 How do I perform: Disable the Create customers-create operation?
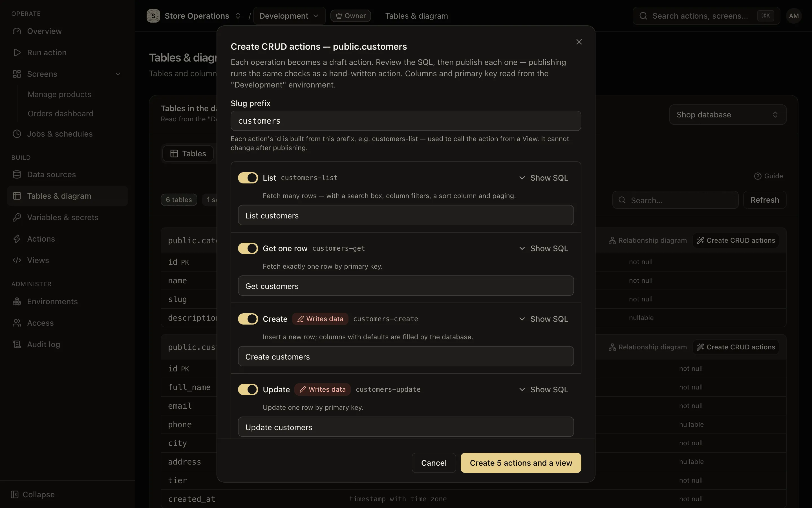[248, 319]
